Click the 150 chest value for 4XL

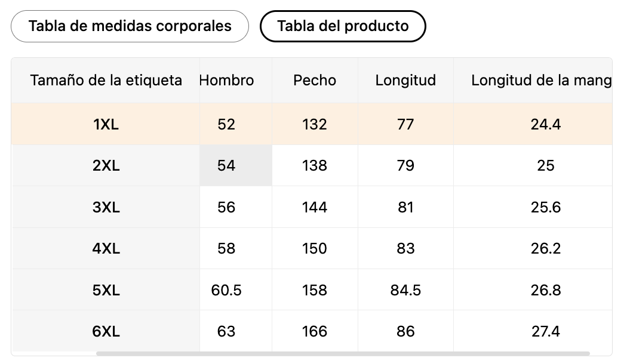315,248
